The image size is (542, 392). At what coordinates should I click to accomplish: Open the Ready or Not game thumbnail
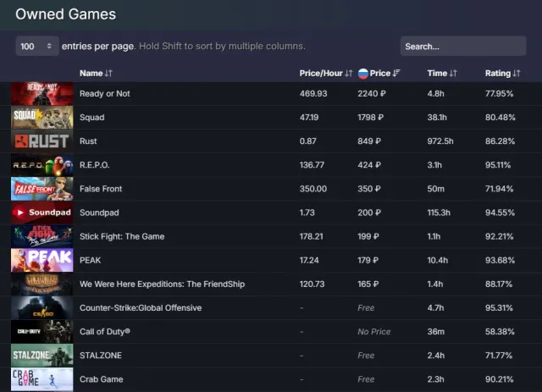pos(42,94)
